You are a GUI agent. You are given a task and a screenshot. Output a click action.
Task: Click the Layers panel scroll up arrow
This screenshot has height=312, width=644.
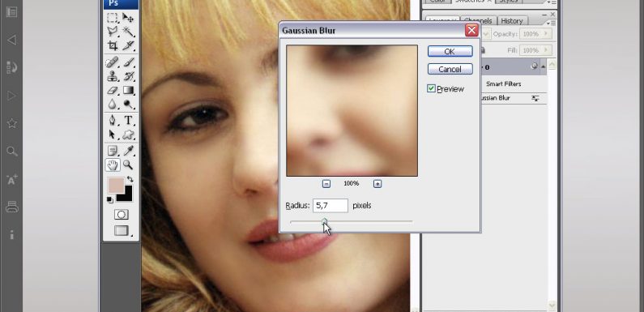pyautogui.click(x=552, y=65)
